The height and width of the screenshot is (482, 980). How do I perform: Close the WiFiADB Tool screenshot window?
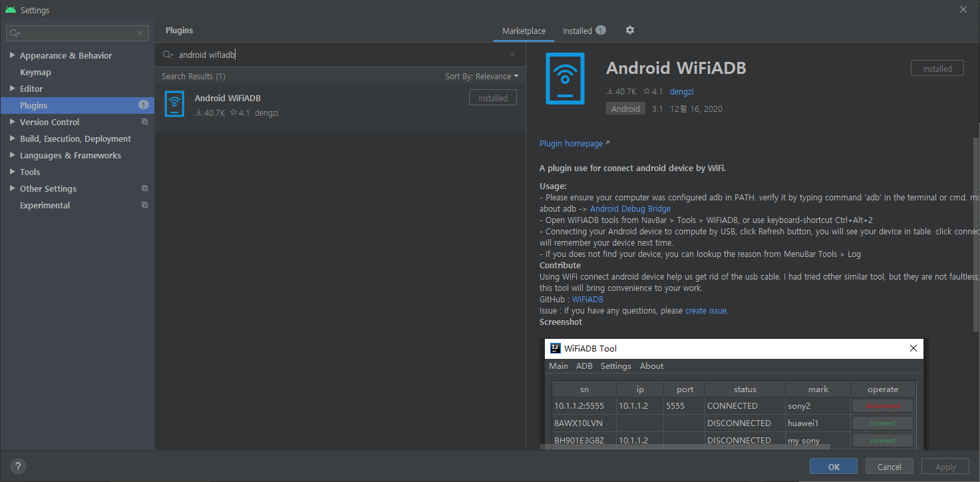click(913, 348)
